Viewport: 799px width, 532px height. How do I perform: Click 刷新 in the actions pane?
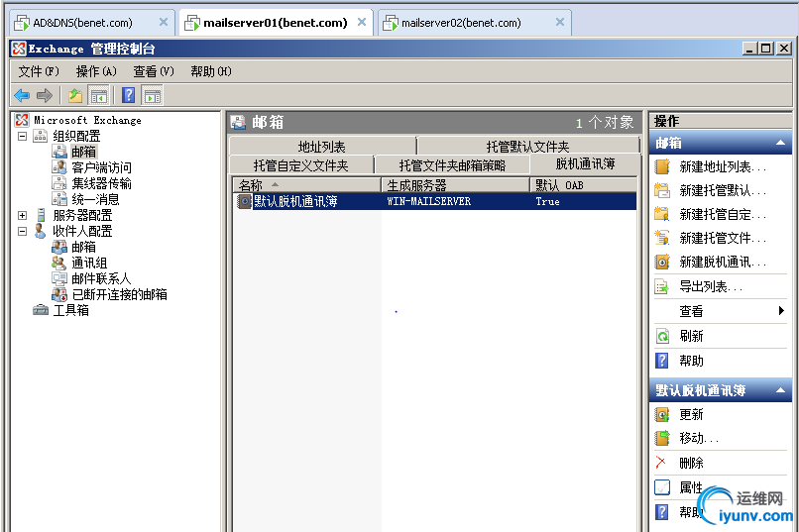pyautogui.click(x=692, y=336)
